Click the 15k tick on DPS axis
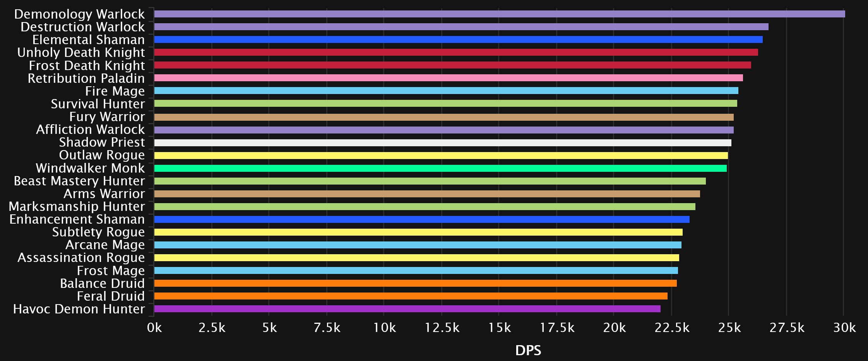 tap(499, 328)
